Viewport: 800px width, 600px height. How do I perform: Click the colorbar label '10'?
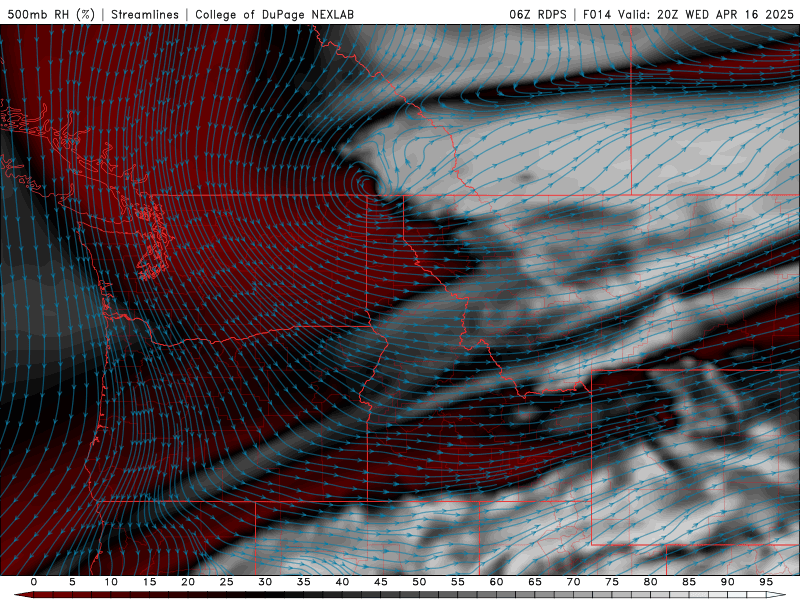(111, 582)
